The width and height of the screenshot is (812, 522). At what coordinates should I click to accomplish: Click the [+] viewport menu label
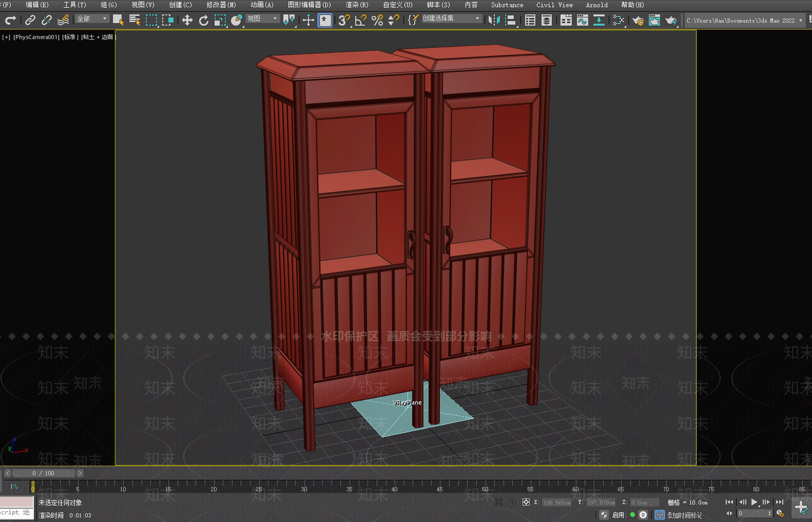point(6,37)
